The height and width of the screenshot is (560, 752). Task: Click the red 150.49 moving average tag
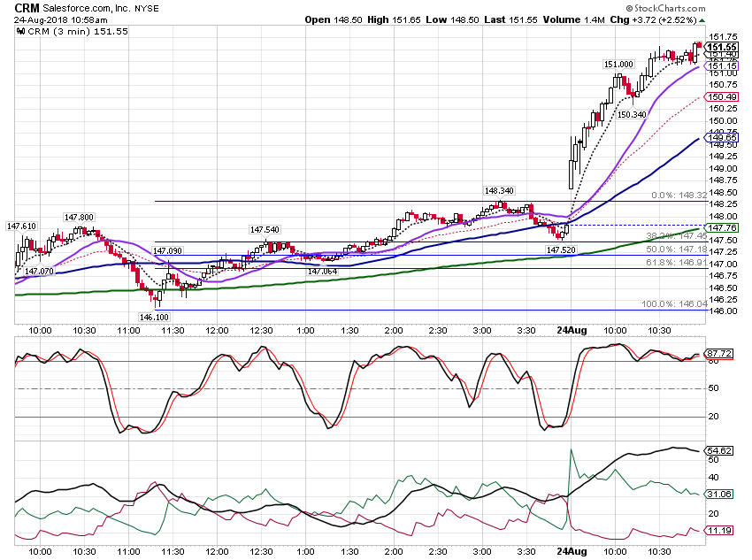722,96
